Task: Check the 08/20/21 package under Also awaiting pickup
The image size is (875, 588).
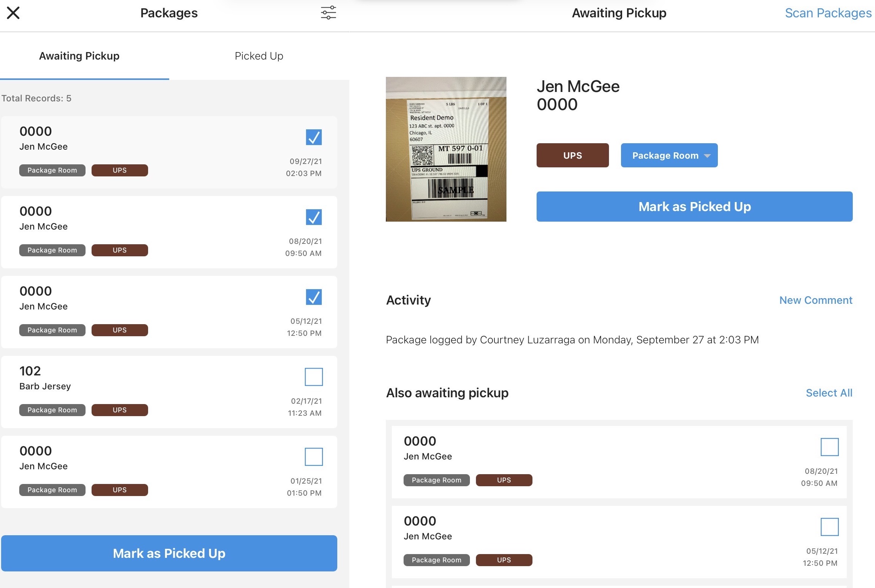Action: pyautogui.click(x=829, y=447)
